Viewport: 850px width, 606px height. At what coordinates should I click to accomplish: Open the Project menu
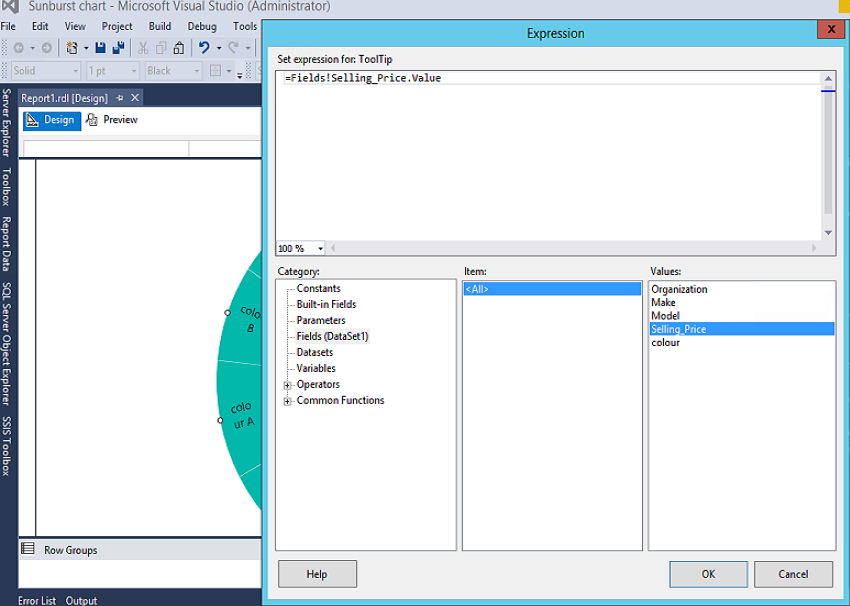[x=117, y=26]
